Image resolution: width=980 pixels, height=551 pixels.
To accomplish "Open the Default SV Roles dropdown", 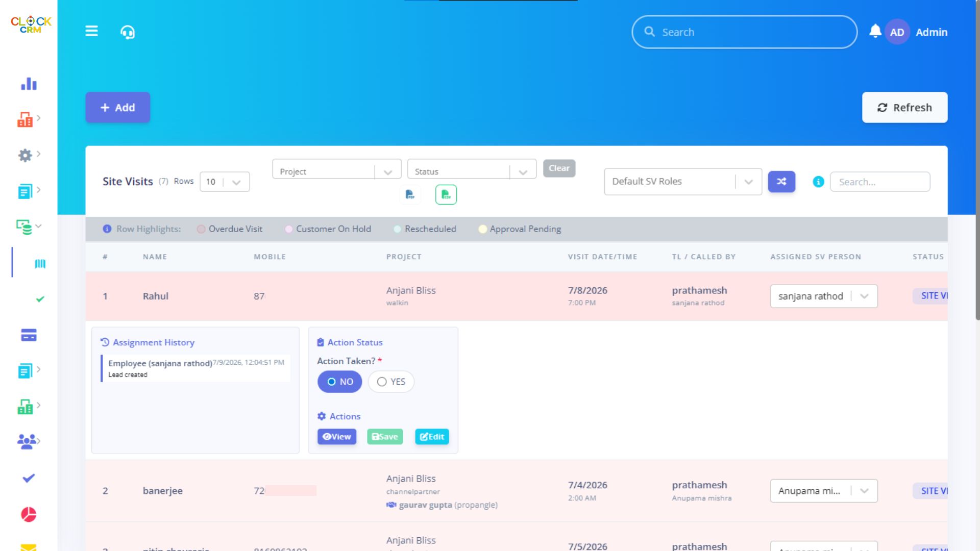I will (683, 182).
